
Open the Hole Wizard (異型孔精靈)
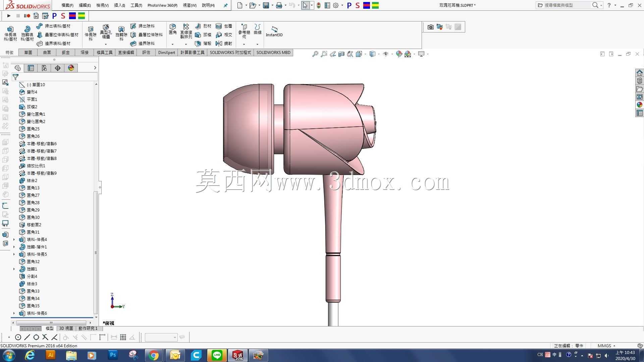(106, 32)
